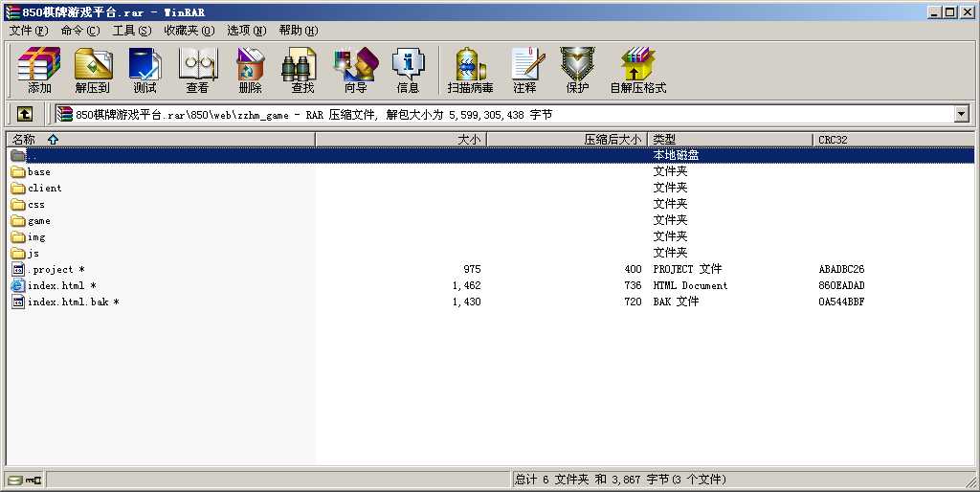Viewport: 980px width, 492px height.
Task: Select the client folder icon
Action: (18, 189)
